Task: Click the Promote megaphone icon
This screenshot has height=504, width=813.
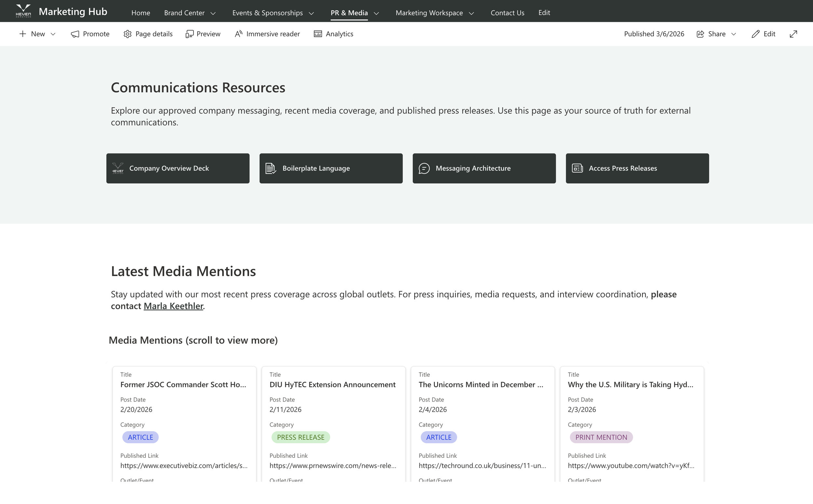Action: pos(75,34)
